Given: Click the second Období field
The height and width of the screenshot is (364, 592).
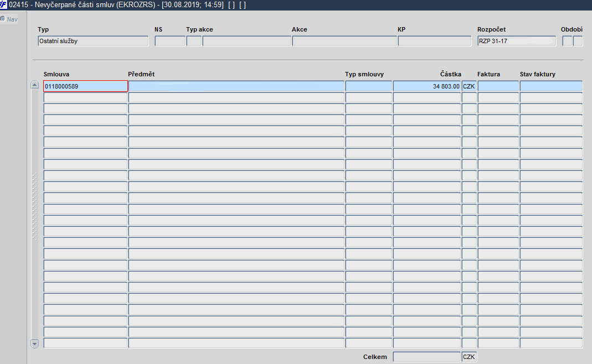Looking at the screenshot, I should [x=578, y=41].
